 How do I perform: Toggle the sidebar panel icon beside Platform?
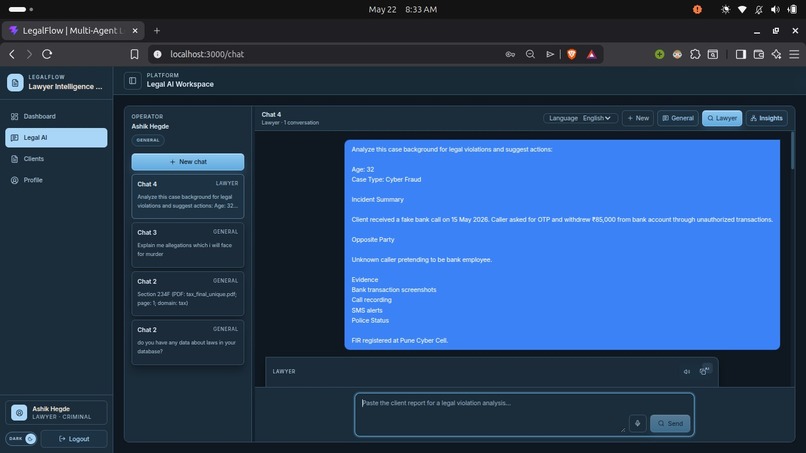(x=133, y=80)
